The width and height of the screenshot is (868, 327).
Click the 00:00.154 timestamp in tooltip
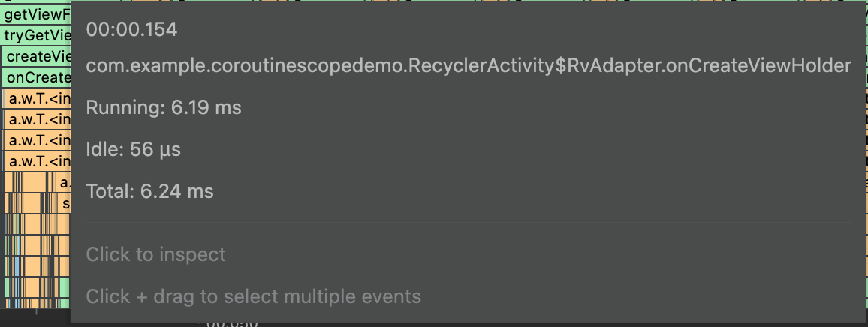point(132,30)
